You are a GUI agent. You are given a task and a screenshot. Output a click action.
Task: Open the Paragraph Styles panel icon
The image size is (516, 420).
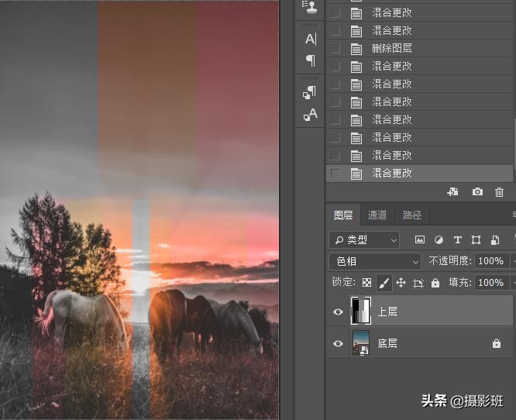(309, 92)
